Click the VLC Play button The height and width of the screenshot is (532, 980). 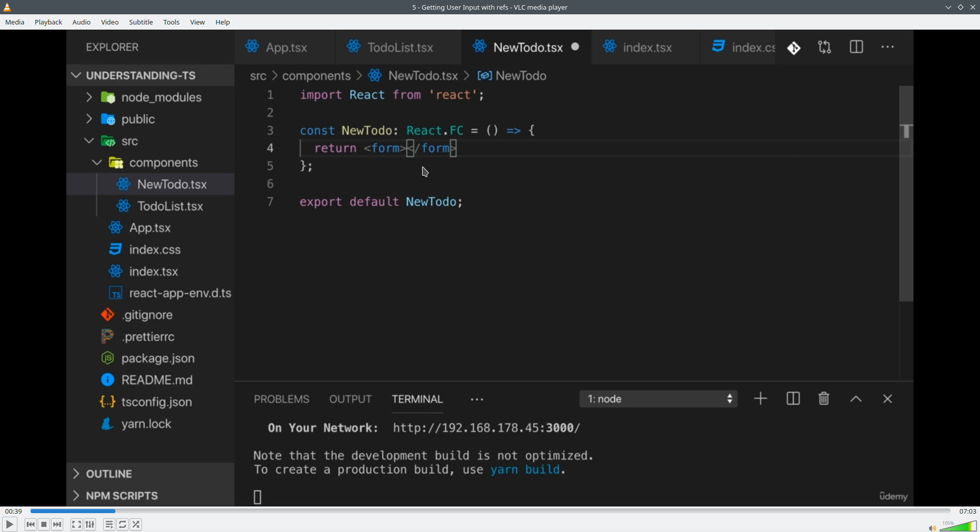coord(9,524)
